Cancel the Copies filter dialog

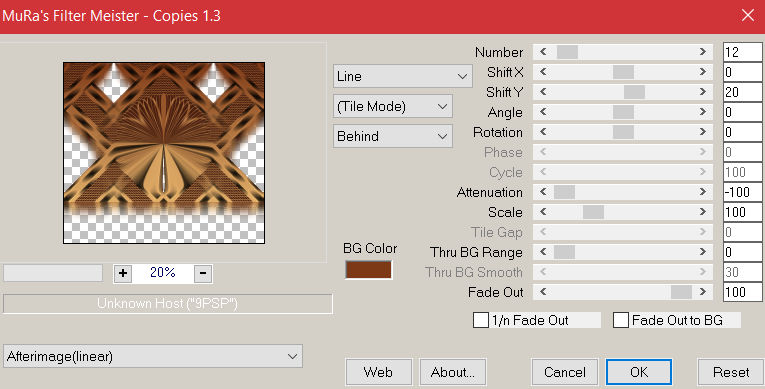(x=565, y=372)
